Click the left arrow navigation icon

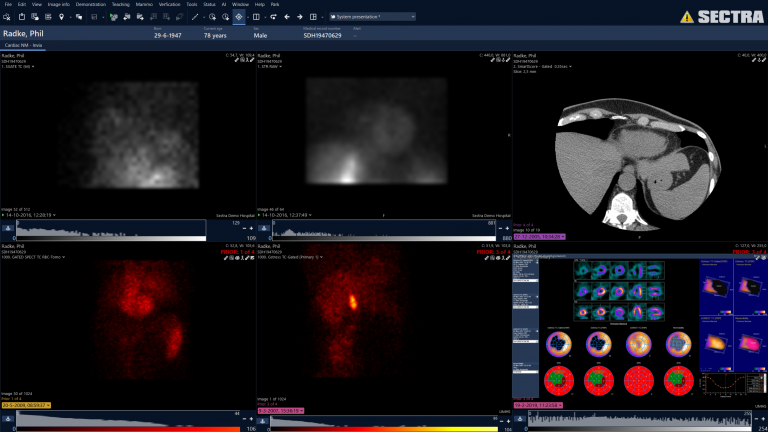click(287, 17)
